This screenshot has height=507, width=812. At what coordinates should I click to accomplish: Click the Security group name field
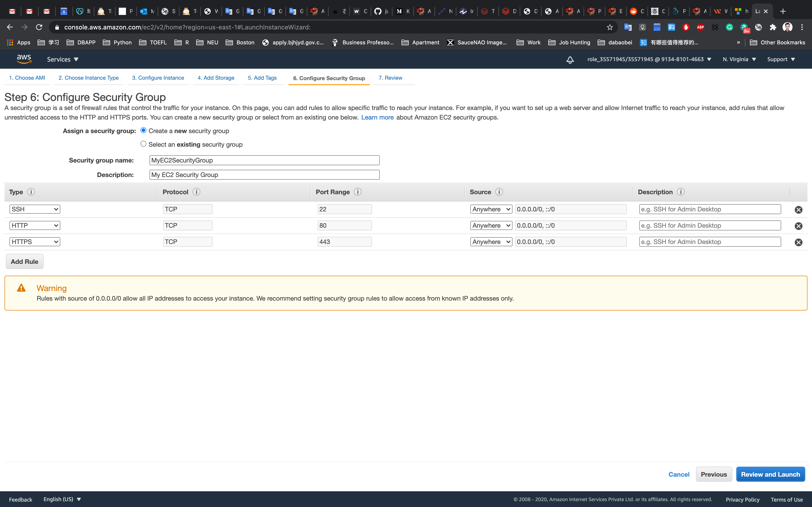click(264, 160)
